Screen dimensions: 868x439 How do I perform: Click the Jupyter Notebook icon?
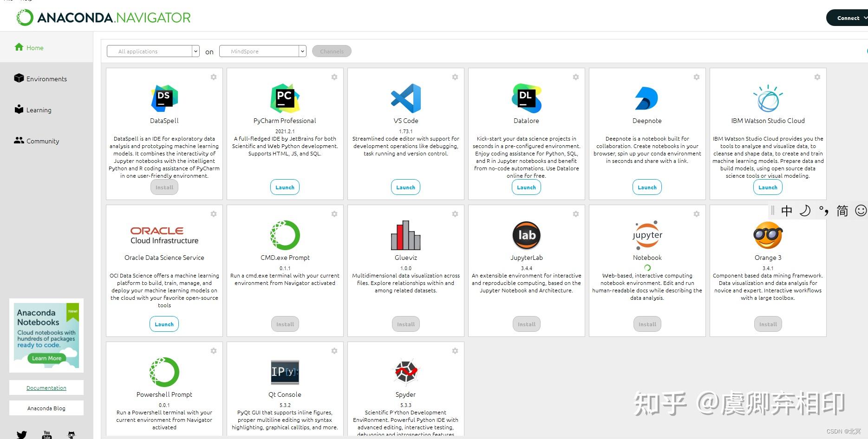647,235
